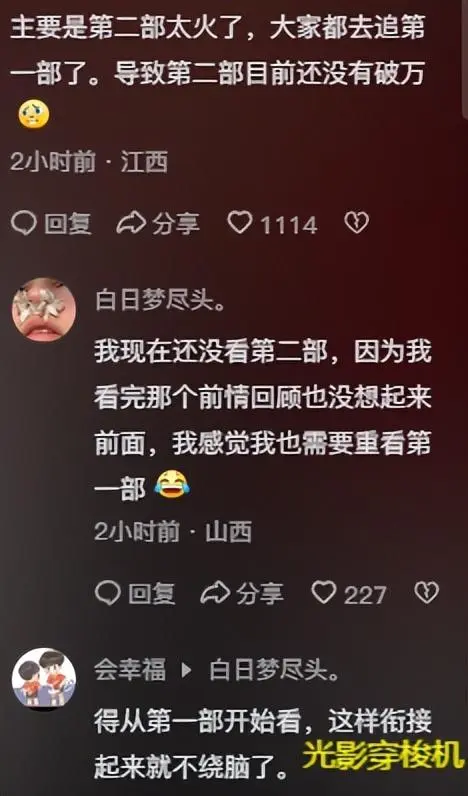Click laughing-tears emoji in 白日梦尽头。 comment
Image resolution: width=468 pixels, height=796 pixels.
point(172,484)
